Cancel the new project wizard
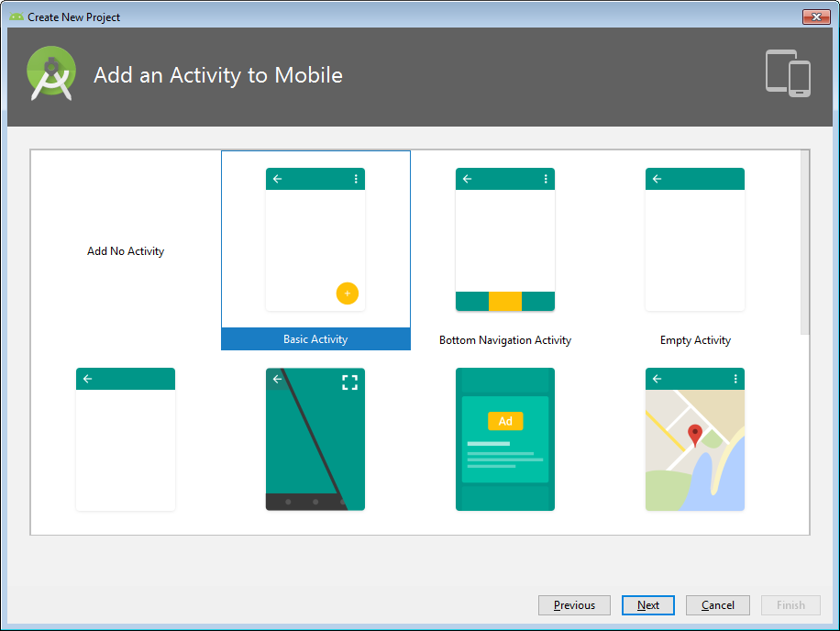This screenshot has width=840, height=631. click(717, 605)
